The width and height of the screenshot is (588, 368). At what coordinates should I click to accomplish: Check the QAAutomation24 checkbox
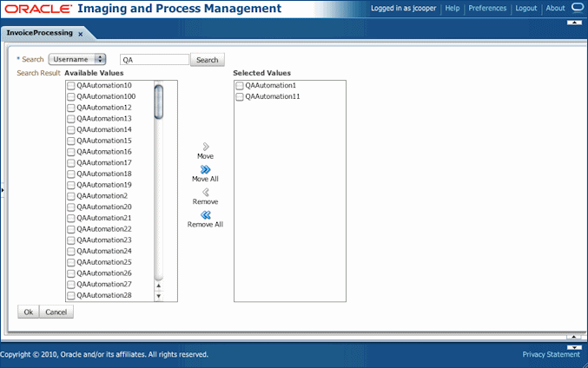point(71,251)
